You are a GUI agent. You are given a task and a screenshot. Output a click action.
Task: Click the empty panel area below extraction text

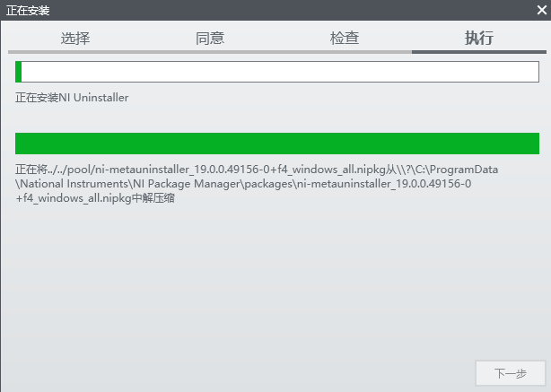coord(269,287)
